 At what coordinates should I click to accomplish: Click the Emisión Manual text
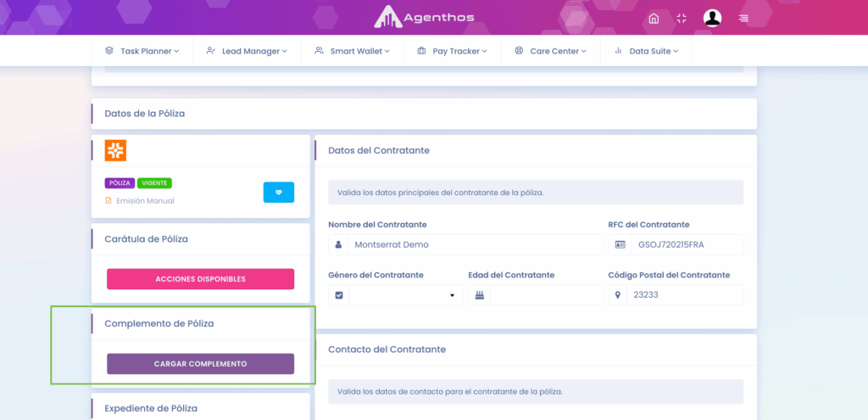(145, 200)
